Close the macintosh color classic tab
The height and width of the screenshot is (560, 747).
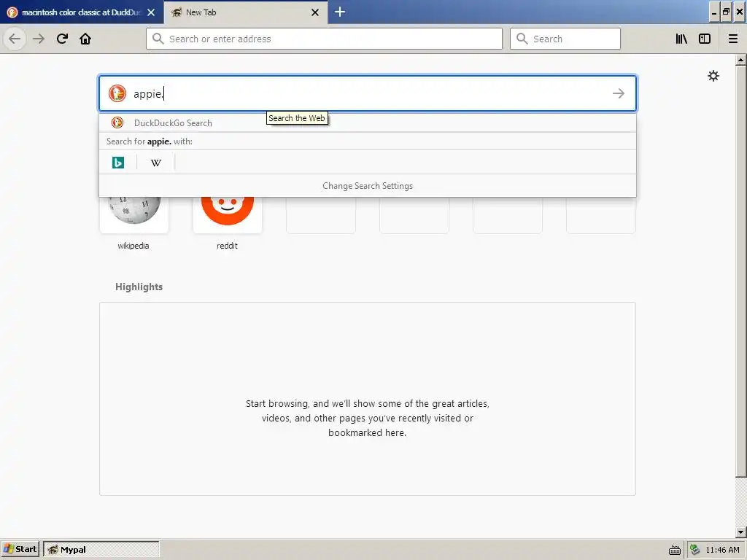pyautogui.click(x=151, y=12)
